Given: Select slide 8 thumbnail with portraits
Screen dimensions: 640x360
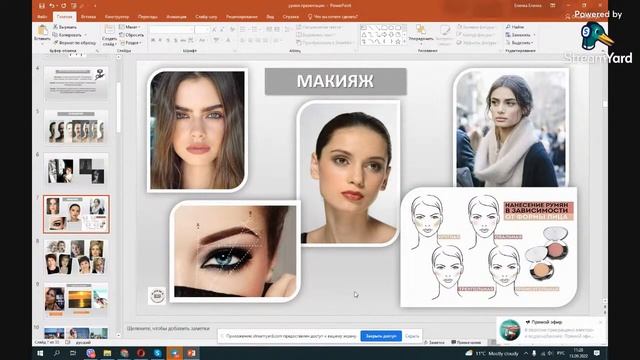Looking at the screenshot, I should pos(76,257).
